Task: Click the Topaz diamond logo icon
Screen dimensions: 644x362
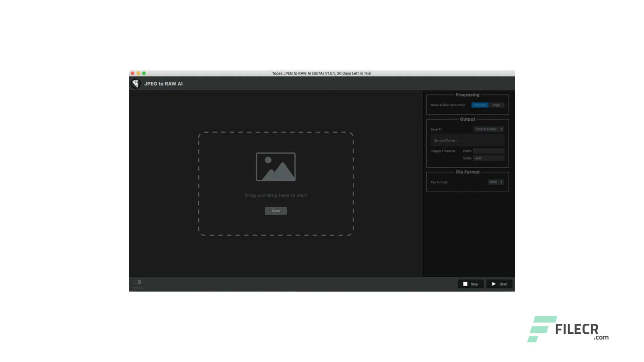Action: click(135, 83)
